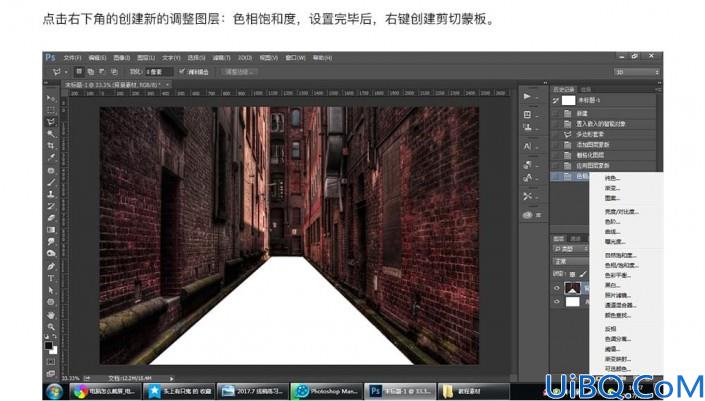
Task: Open the History panel options menu
Action: (x=658, y=90)
